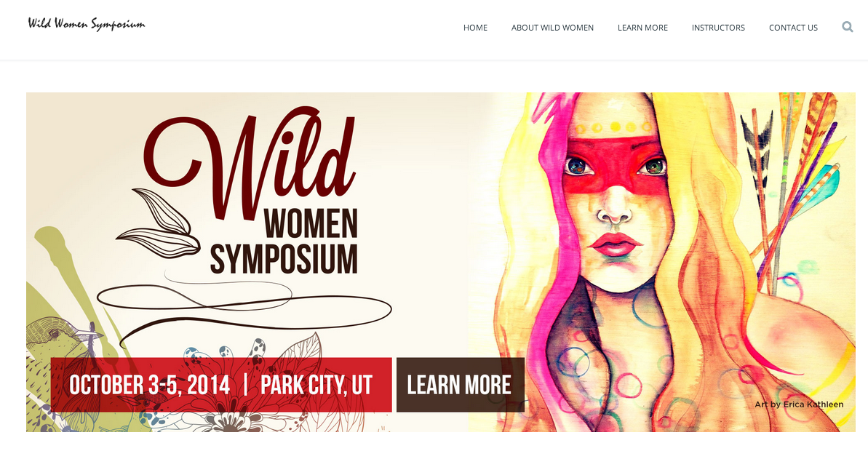Select the PARK CITY, UT text
868x451 pixels.
pos(316,385)
